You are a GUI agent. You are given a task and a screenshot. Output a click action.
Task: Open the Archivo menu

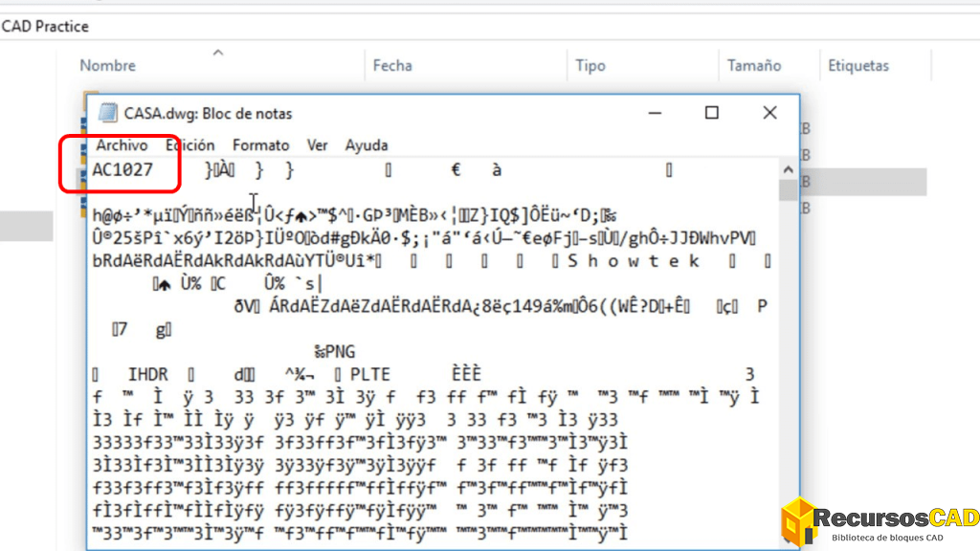(122, 145)
